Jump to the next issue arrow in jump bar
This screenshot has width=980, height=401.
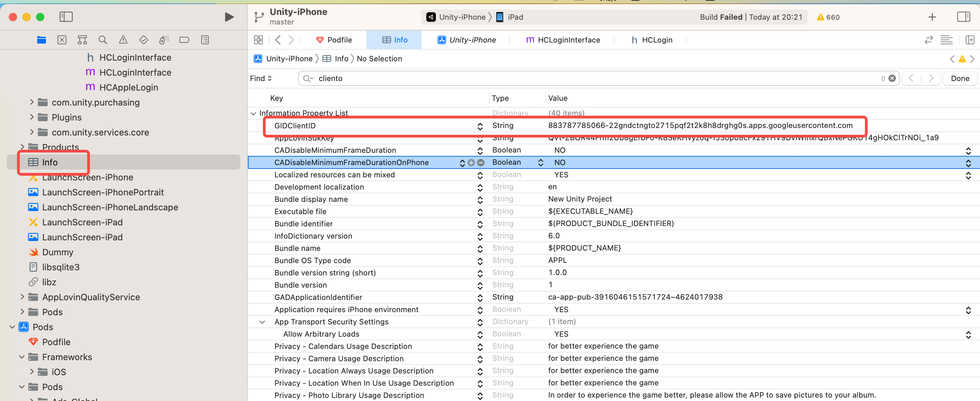point(972,59)
